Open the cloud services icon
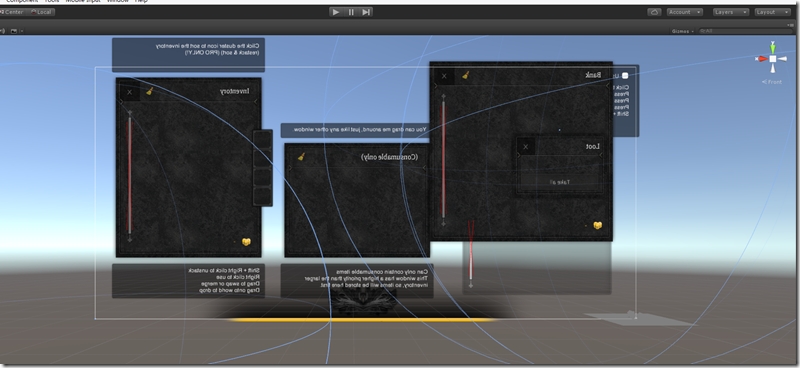 (655, 12)
